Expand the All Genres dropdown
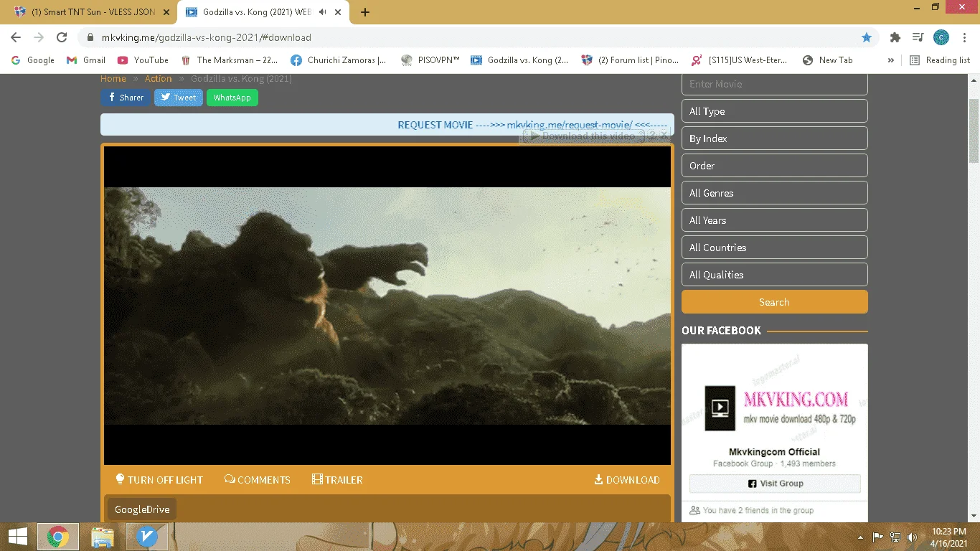 (x=775, y=193)
